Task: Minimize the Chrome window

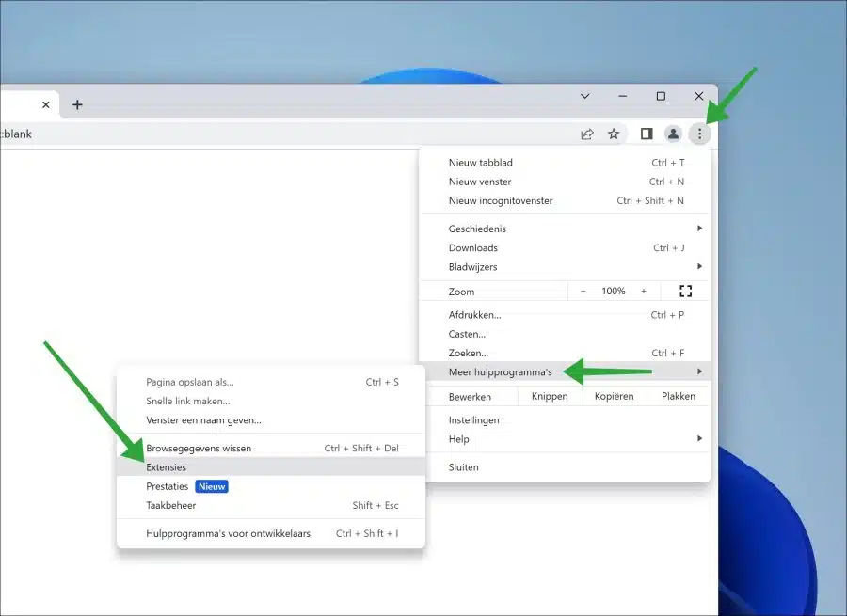Action: (x=623, y=96)
